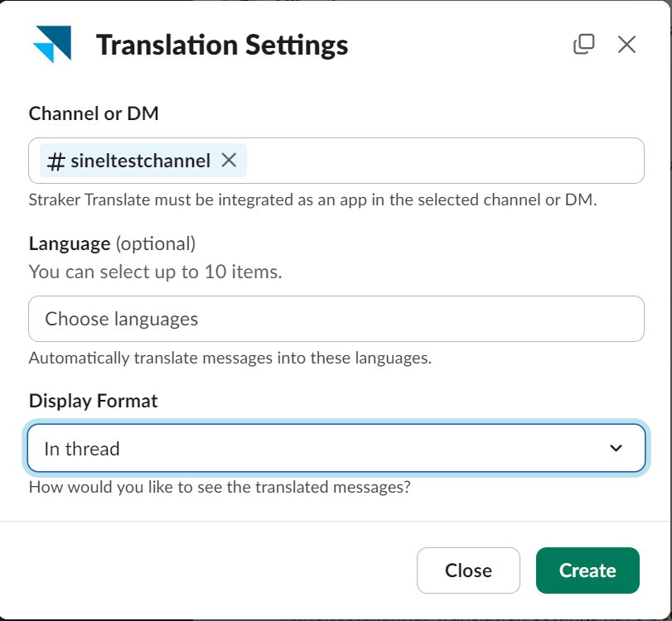672x621 pixels.
Task: Expand the Display Format dropdown arrow
Action: tap(616, 448)
